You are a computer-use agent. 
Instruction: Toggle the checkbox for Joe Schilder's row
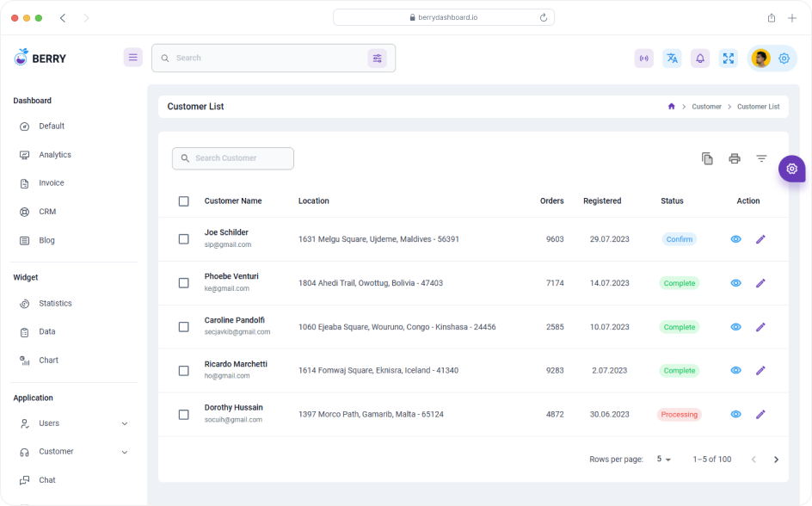click(x=183, y=238)
